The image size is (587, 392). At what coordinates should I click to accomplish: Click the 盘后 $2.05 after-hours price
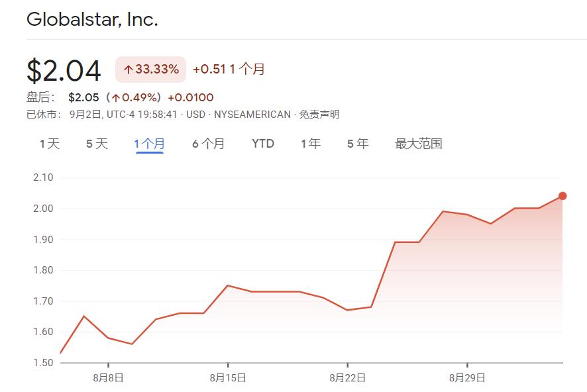coord(83,97)
